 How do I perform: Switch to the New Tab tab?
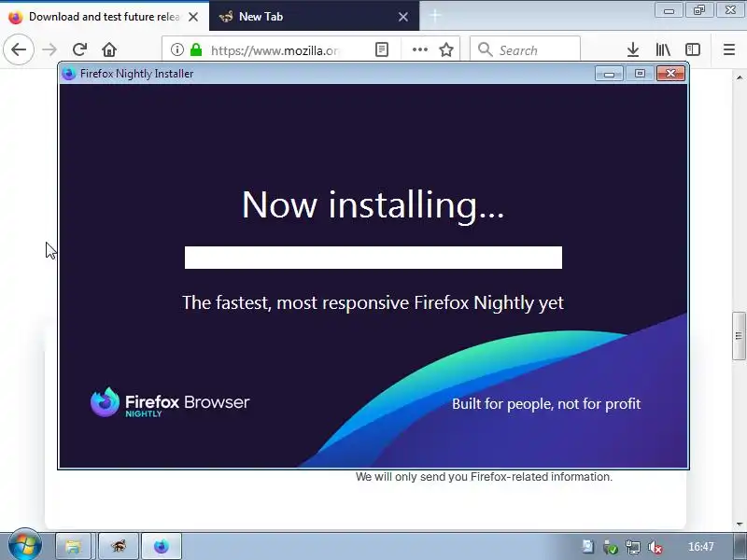(x=314, y=17)
